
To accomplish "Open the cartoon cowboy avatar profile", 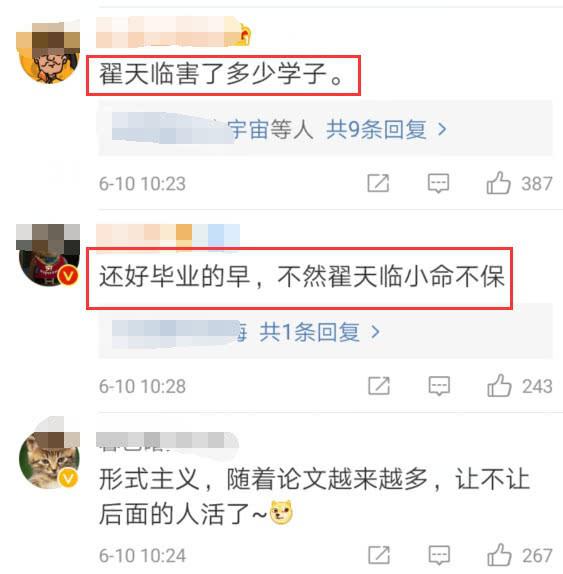I will point(48,52).
